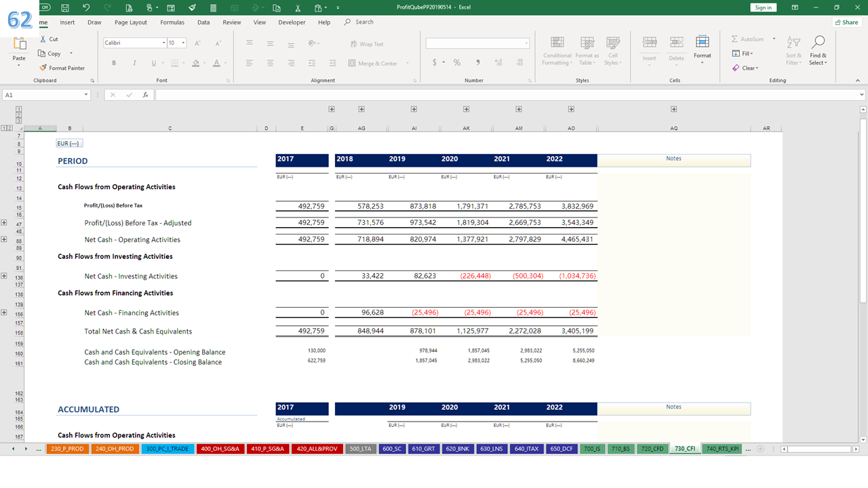868x488 pixels.
Task: Go to the Developer tab
Action: (x=292, y=22)
